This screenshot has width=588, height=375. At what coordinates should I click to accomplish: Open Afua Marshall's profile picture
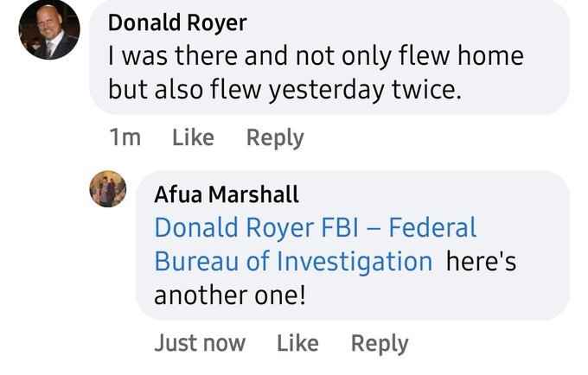(107, 188)
